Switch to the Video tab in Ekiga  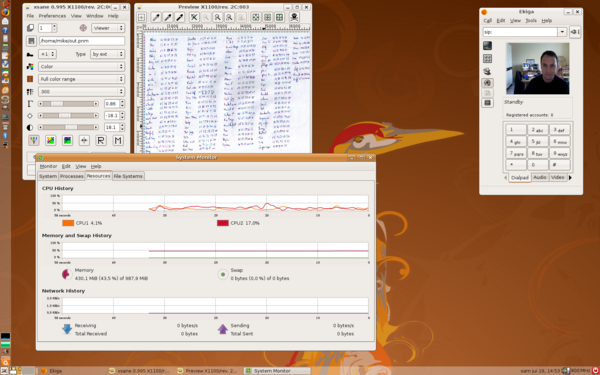click(558, 178)
